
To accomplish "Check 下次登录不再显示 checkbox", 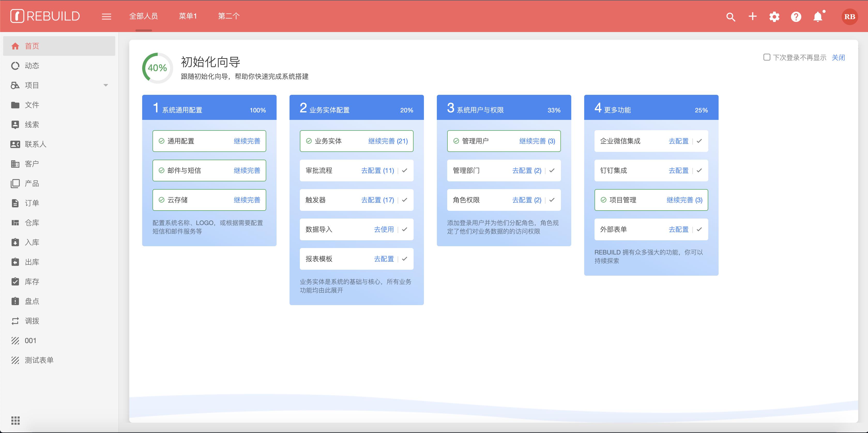I will tap(767, 57).
